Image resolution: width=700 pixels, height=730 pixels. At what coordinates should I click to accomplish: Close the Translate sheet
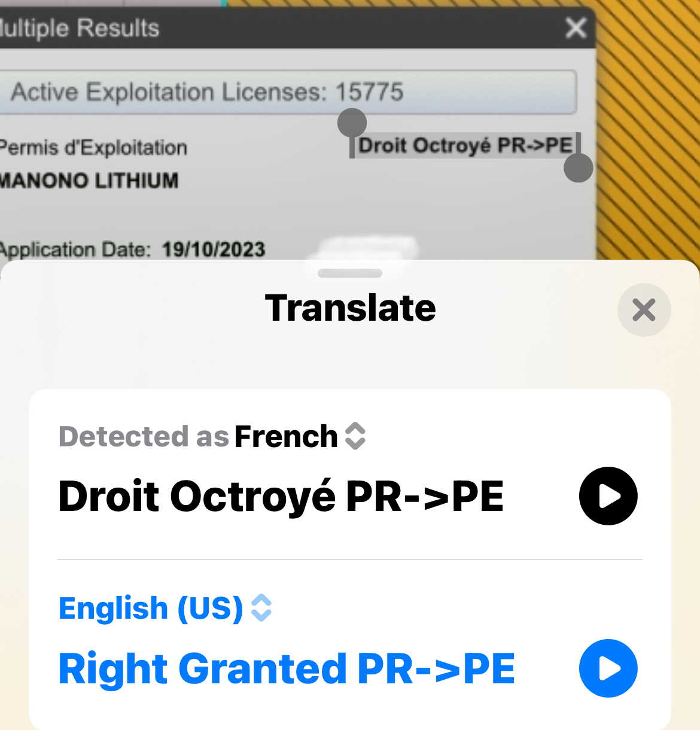click(644, 310)
